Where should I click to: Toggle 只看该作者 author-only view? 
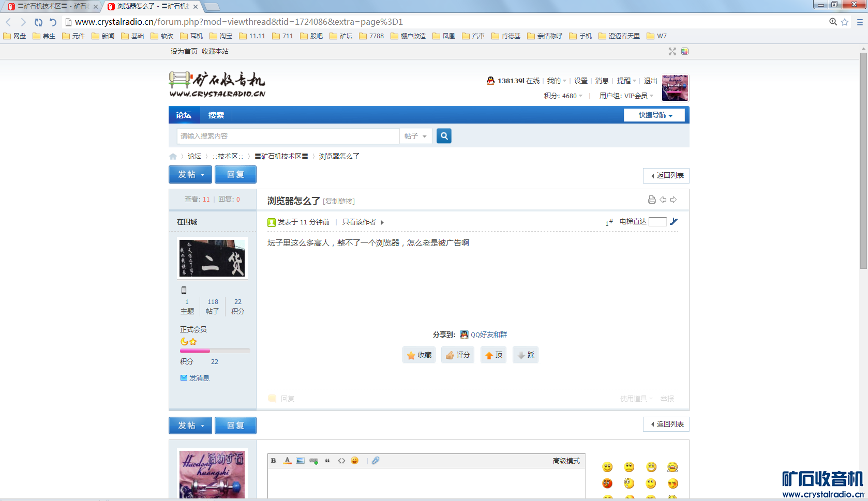(359, 222)
